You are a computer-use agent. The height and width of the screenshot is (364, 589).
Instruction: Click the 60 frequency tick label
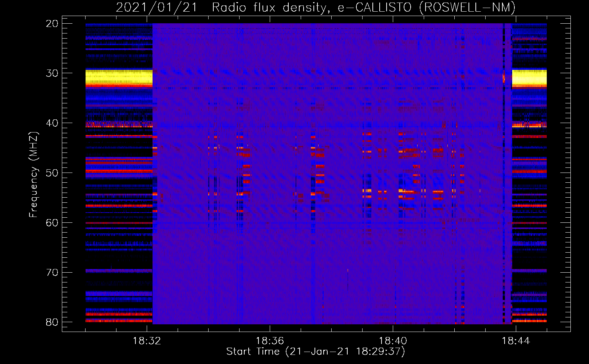(52, 223)
